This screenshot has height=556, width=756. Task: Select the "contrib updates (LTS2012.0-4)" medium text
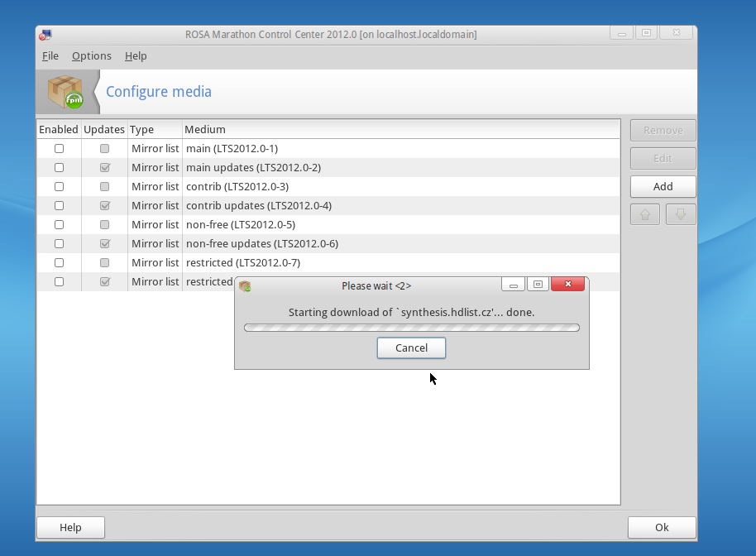point(259,205)
